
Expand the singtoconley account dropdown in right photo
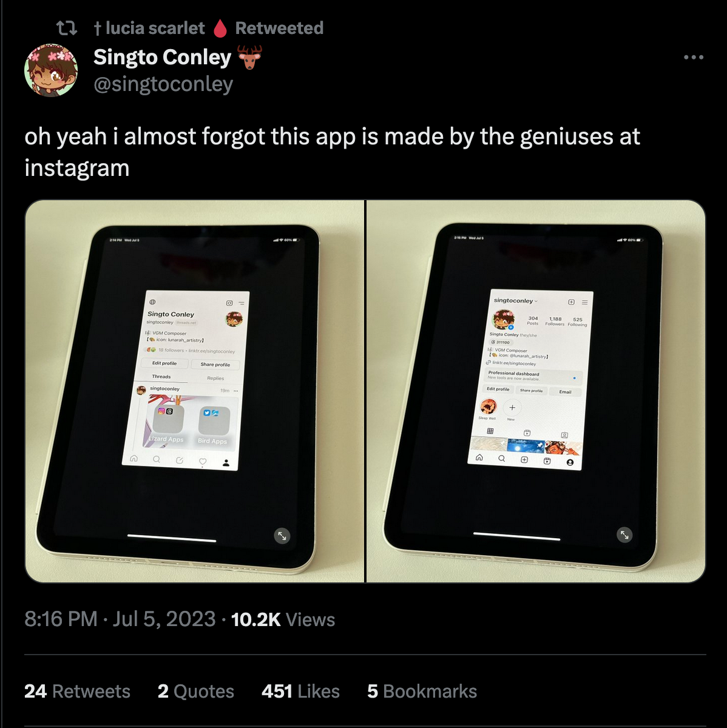coord(516,301)
